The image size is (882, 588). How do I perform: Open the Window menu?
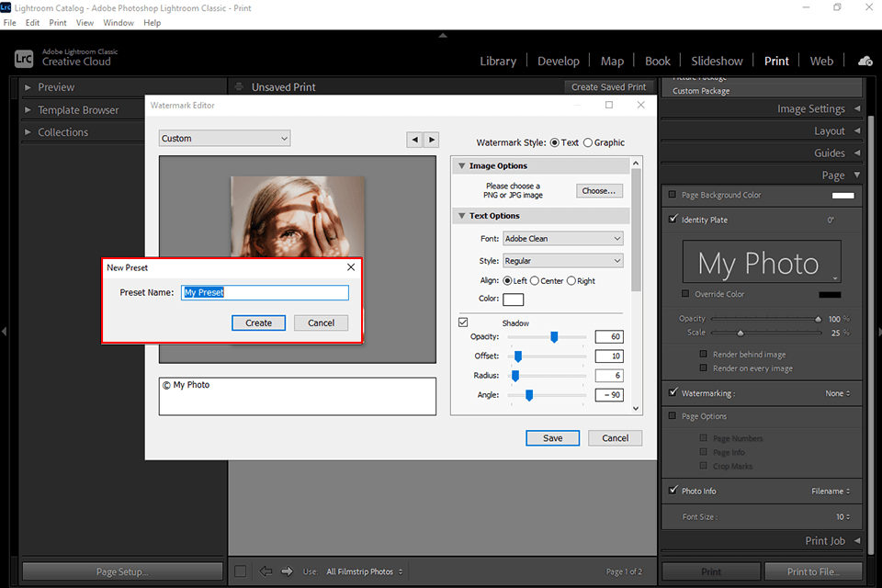(x=119, y=23)
